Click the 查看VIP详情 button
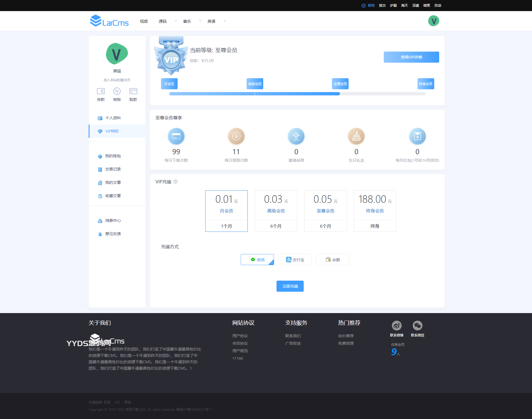 411,57
